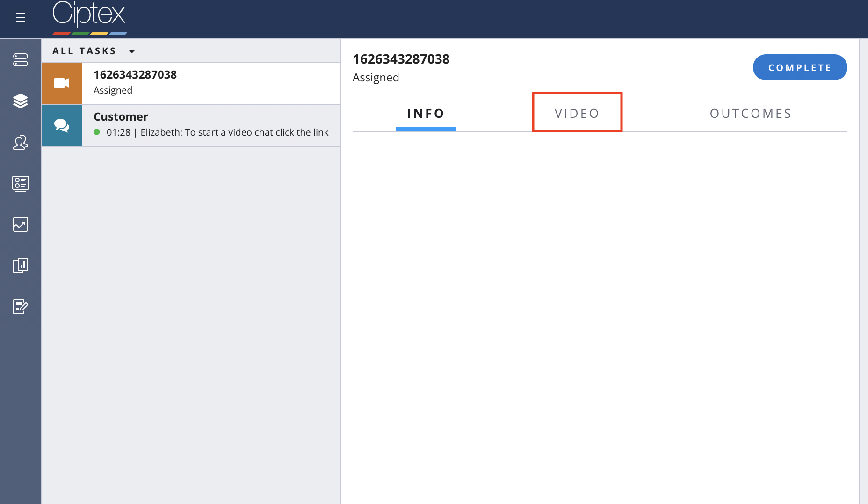Image resolution: width=868 pixels, height=504 pixels.
Task: Click the Ciptex logo
Action: click(89, 18)
